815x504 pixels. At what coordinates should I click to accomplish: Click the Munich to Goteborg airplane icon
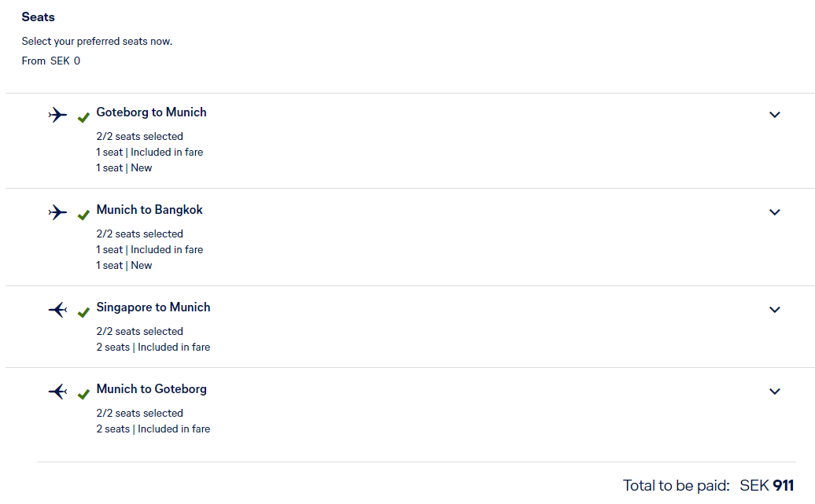[57, 392]
